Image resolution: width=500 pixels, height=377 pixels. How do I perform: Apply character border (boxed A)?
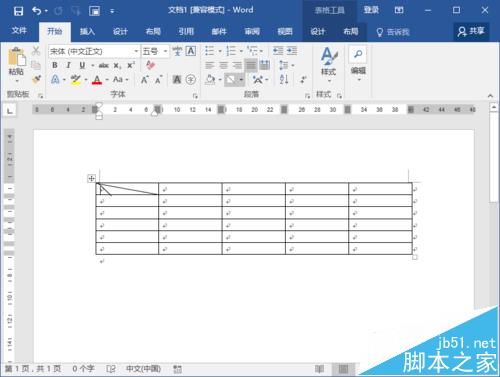(191, 51)
